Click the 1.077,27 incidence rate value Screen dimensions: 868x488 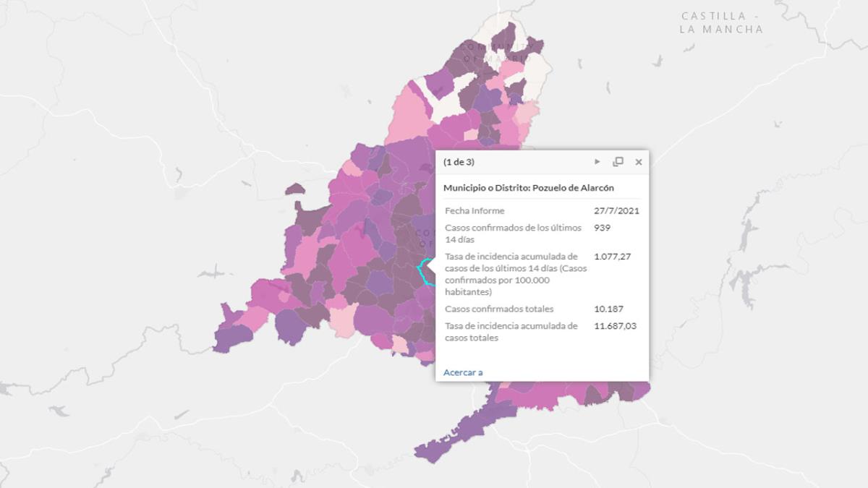(x=612, y=256)
